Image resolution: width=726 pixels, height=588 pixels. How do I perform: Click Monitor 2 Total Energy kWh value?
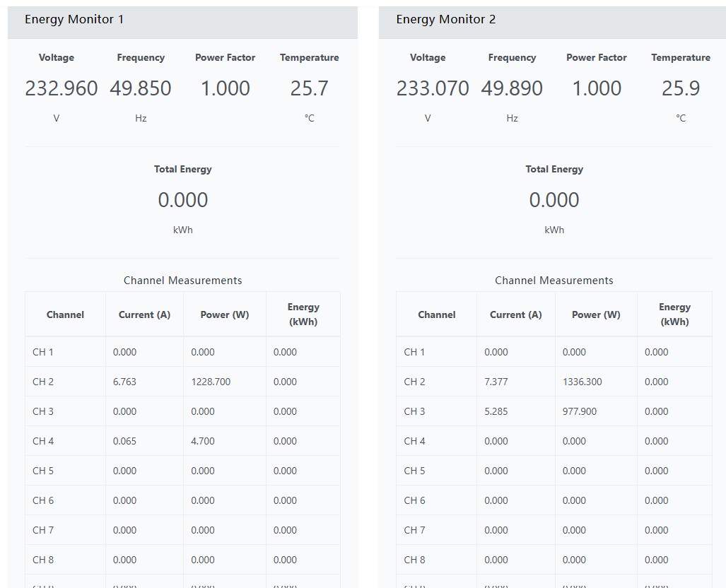click(554, 199)
